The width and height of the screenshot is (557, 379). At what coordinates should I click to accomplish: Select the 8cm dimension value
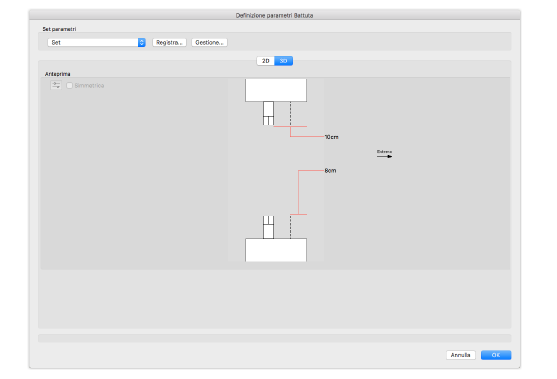click(330, 171)
